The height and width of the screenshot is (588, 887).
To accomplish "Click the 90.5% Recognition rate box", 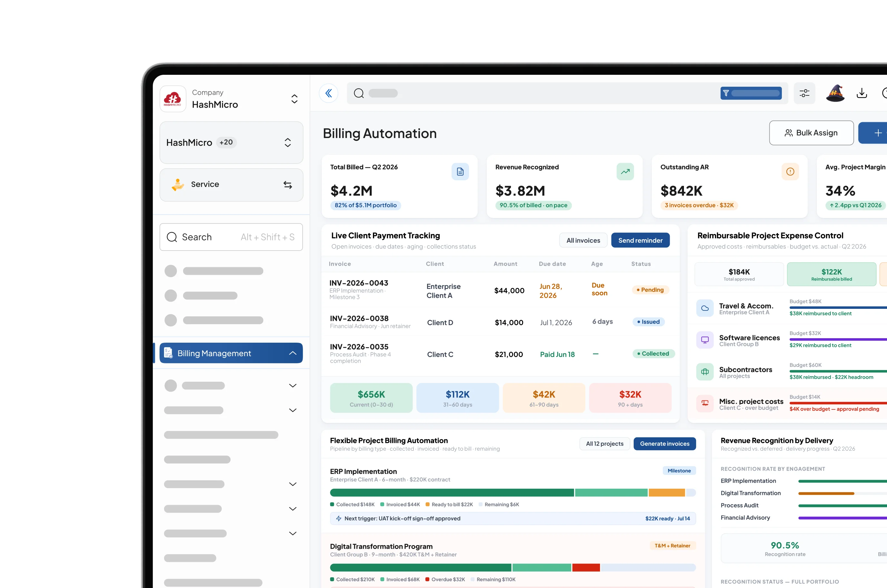I will [785, 549].
